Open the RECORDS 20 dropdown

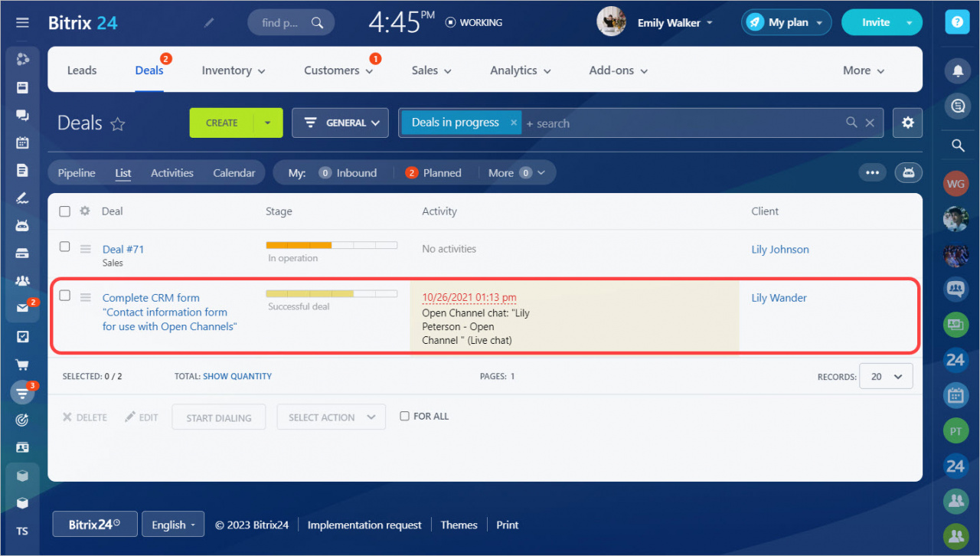click(886, 377)
